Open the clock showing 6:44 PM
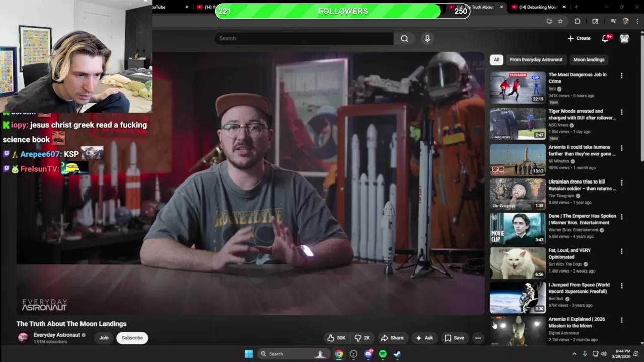Viewport: 644px width, 362px height. click(x=622, y=354)
